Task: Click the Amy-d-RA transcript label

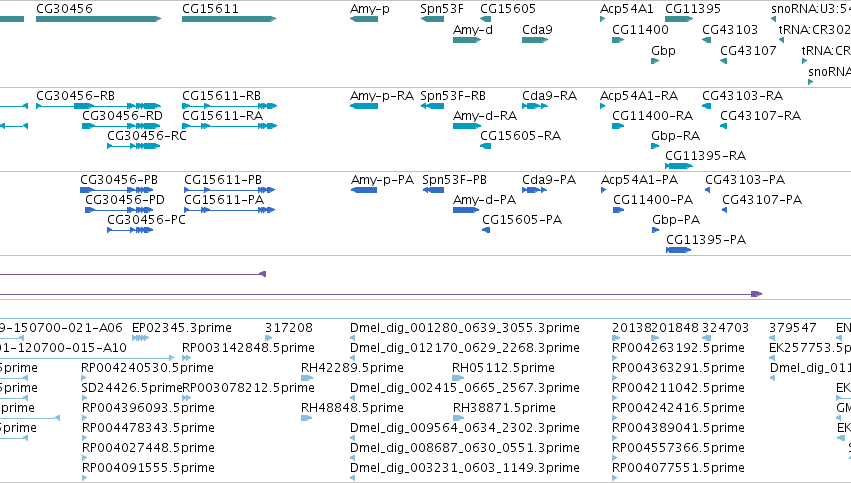Action: [485, 116]
